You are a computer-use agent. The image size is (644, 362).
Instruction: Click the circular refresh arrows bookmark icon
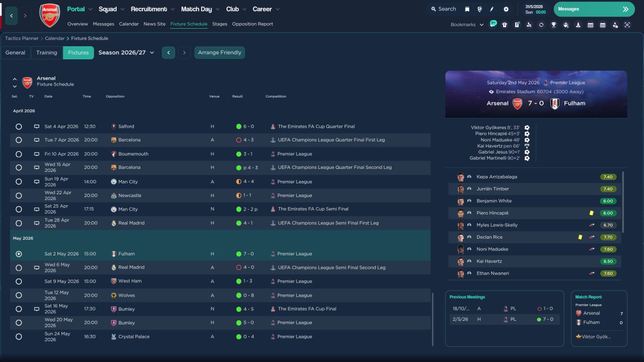tap(541, 25)
